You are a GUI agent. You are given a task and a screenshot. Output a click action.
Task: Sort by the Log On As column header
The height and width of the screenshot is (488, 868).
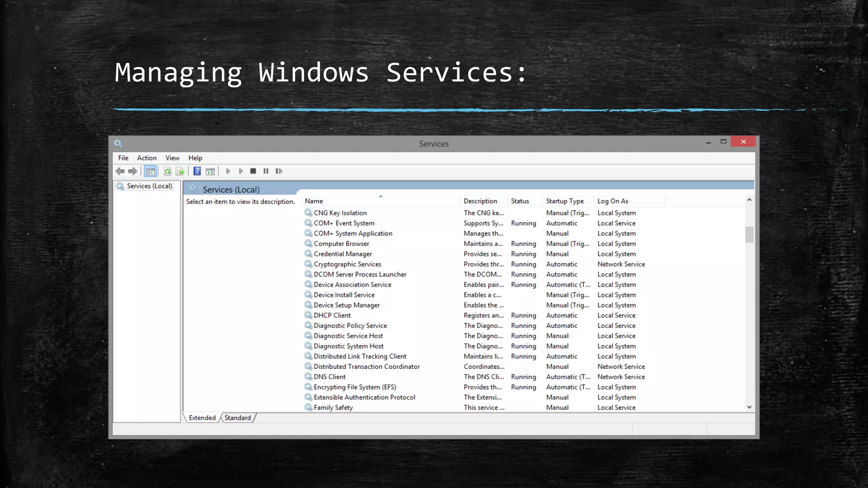click(x=630, y=201)
